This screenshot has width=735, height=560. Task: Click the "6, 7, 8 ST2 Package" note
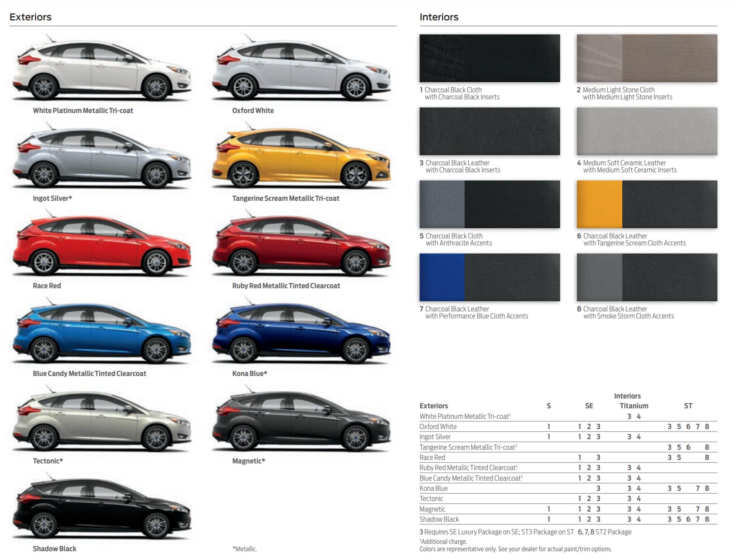(605, 532)
